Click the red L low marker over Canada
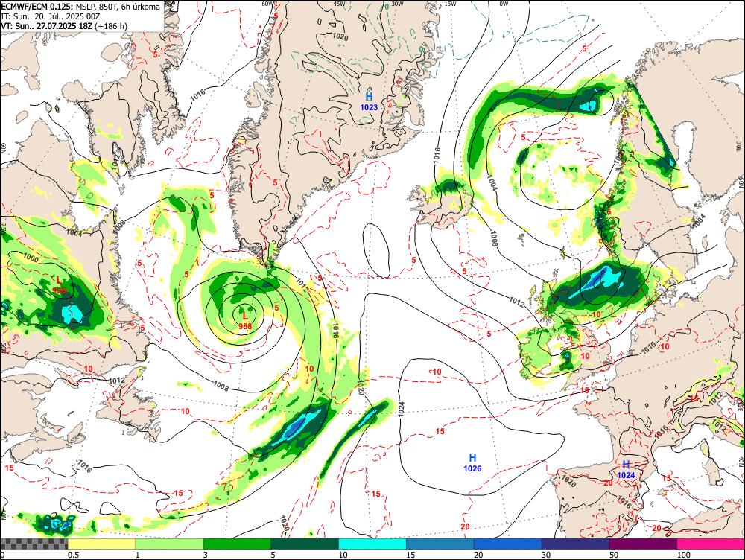Image resolution: width=745 pixels, height=560 pixels. point(60,285)
